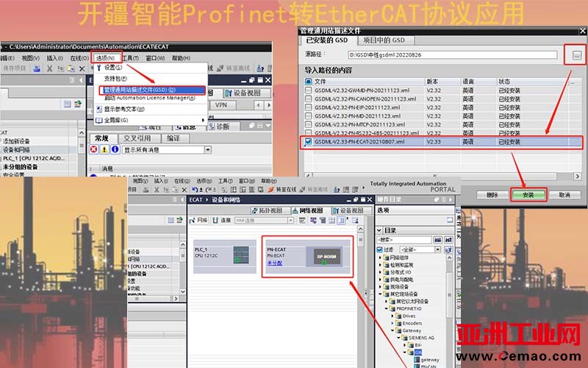Select the 网络视图 tab
This screenshot has width=588, height=368.
point(310,210)
